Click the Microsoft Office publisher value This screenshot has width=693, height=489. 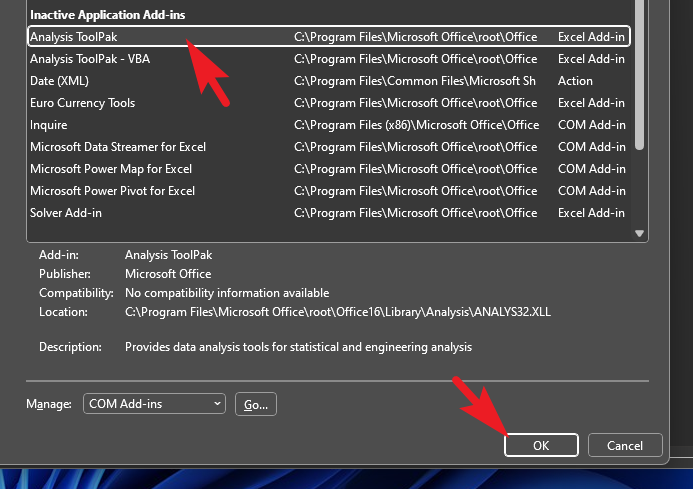click(x=168, y=274)
